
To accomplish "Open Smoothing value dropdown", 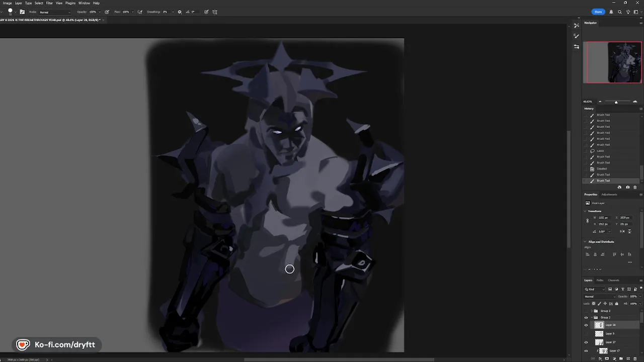I will point(173,12).
